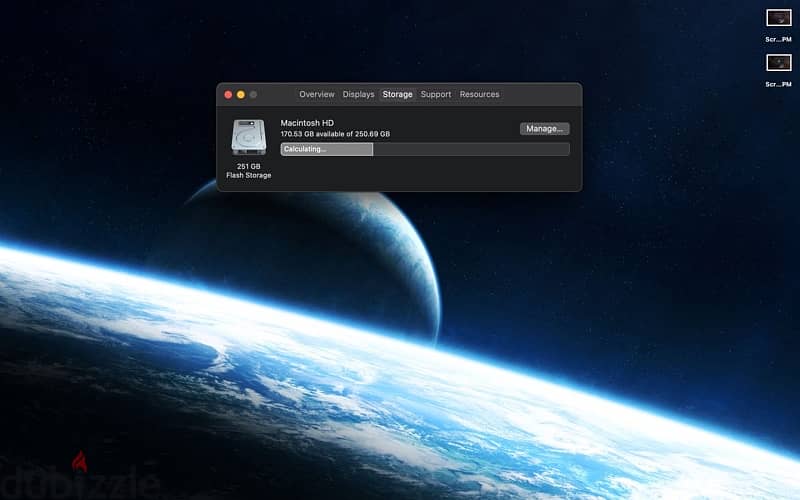Click the 251 GB Flash Storage label
Viewport: 800px width, 500px height.
pos(248,171)
